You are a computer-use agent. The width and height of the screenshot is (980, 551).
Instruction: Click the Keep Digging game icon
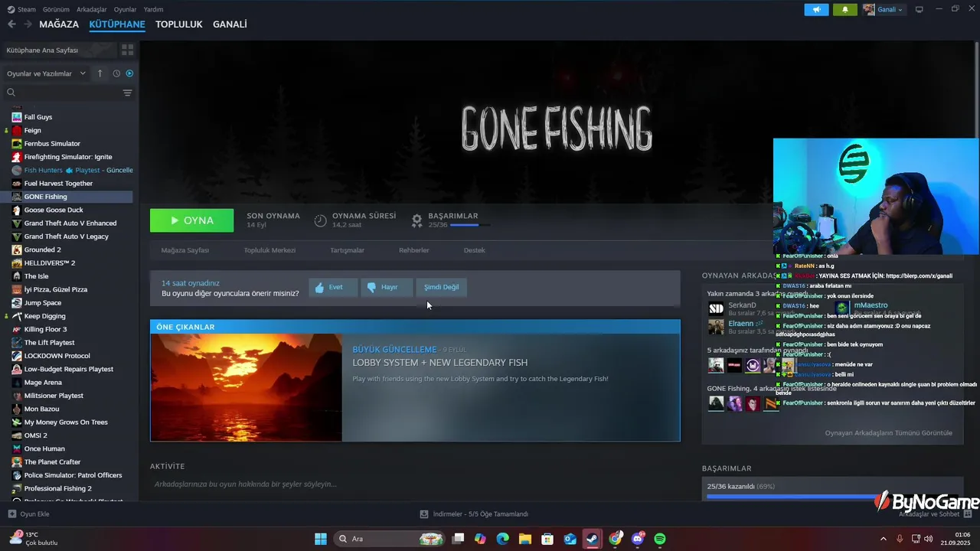(17, 316)
